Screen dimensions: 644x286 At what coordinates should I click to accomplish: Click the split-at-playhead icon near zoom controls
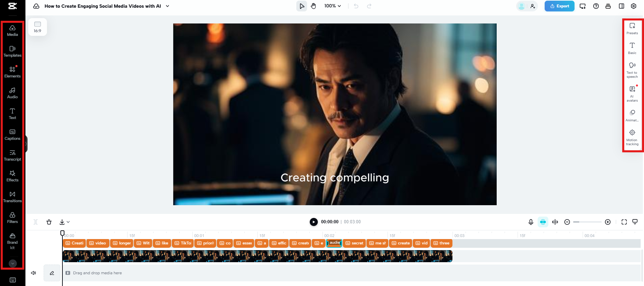555,222
